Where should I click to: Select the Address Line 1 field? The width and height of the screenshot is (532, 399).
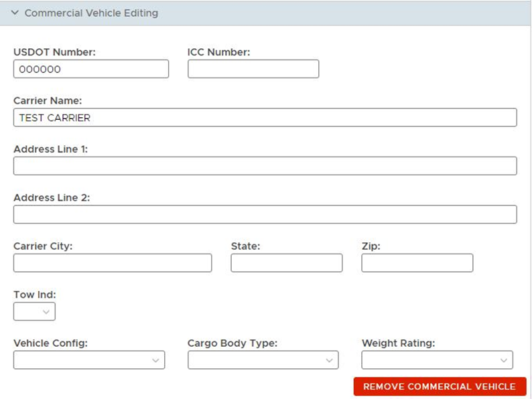(x=265, y=166)
